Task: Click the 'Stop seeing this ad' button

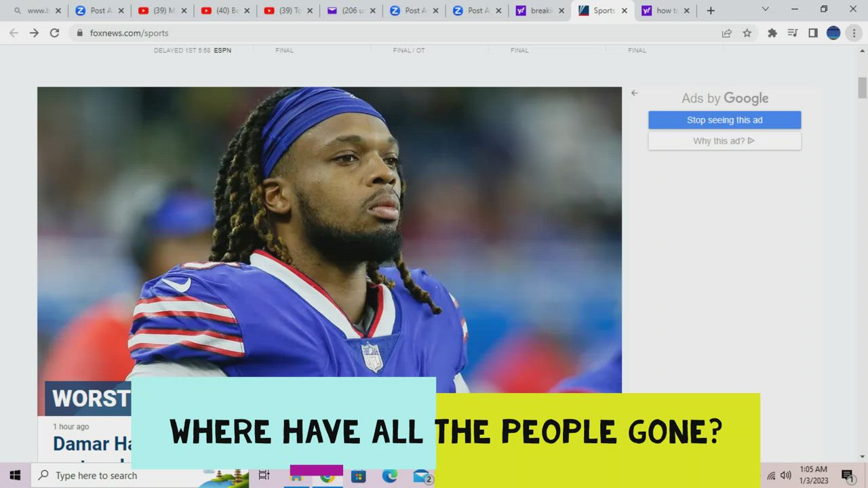Action: (x=724, y=120)
